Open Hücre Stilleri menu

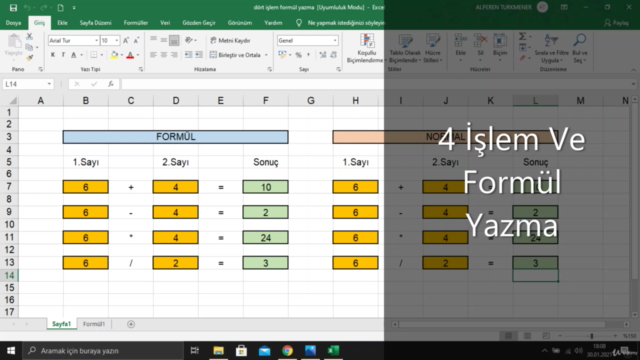click(433, 48)
